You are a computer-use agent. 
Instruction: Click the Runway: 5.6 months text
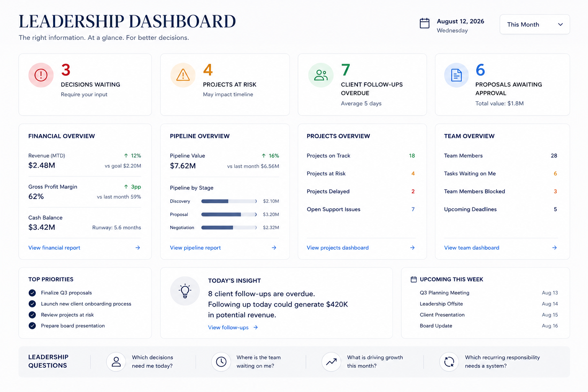(x=117, y=228)
